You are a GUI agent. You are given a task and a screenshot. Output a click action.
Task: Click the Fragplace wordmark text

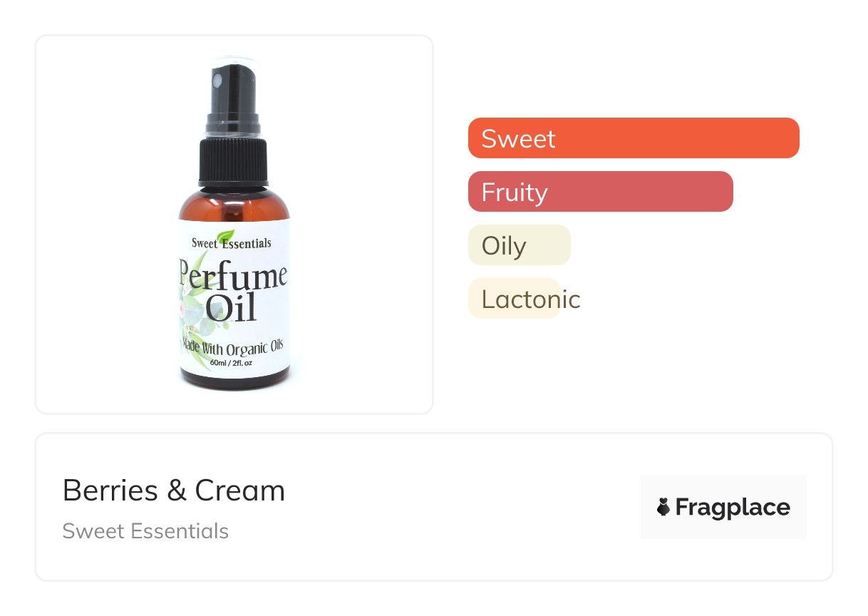pyautogui.click(x=733, y=507)
